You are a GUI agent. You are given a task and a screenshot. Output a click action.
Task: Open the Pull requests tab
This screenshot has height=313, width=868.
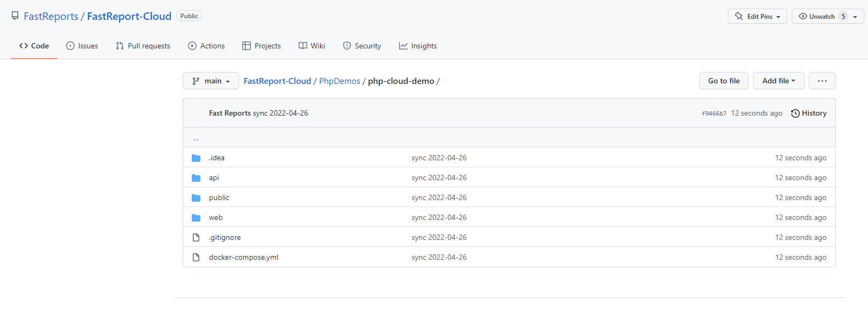[143, 46]
